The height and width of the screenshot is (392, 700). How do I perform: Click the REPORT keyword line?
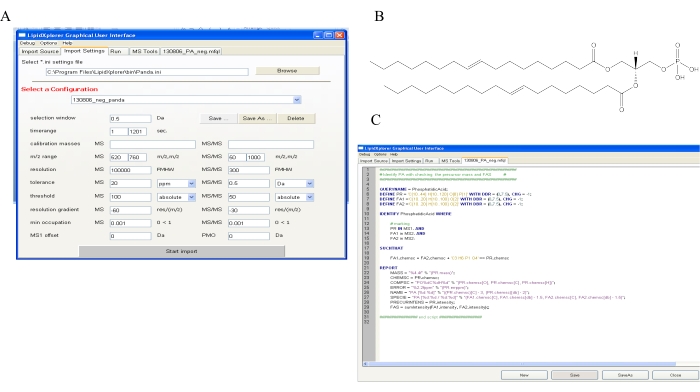388,268
